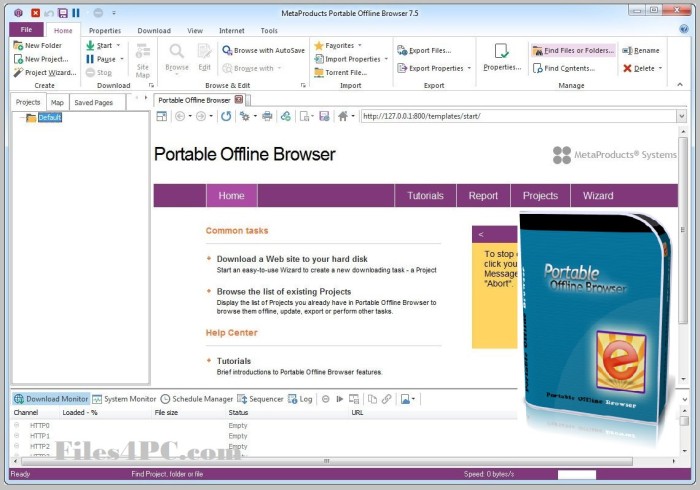Viewport: 700px width, 490px height.
Task: Refresh the browser page
Action: click(x=226, y=116)
